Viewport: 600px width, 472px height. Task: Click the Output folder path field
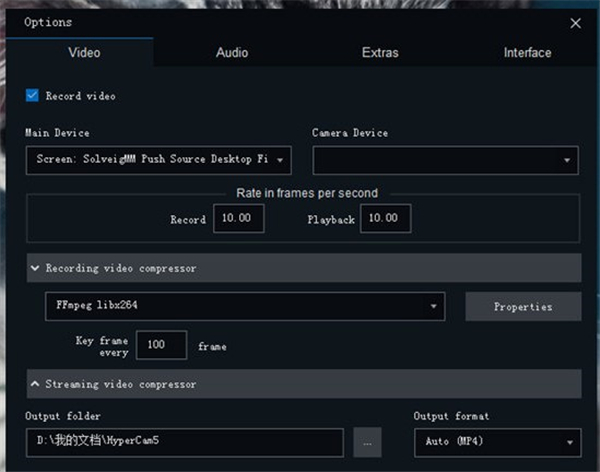pos(184,441)
